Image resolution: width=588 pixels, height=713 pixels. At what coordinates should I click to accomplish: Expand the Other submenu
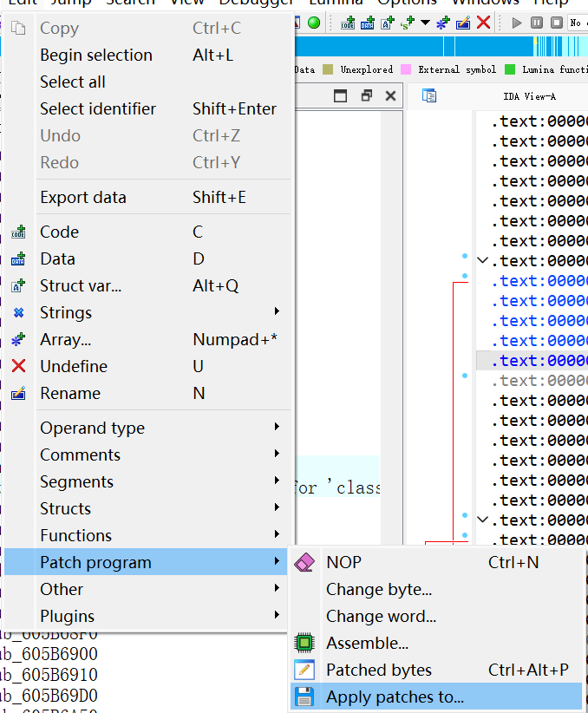147,589
